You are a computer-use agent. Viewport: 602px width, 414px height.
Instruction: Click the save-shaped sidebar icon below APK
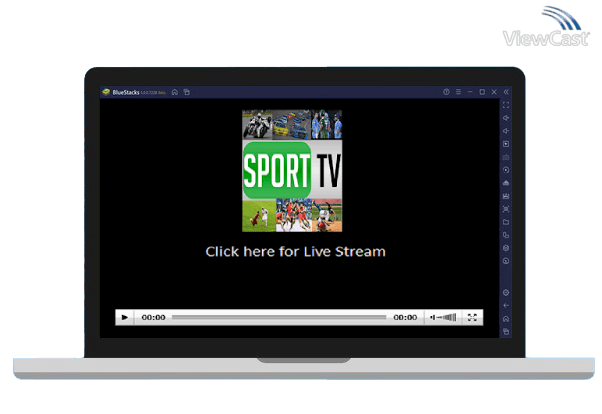506,196
